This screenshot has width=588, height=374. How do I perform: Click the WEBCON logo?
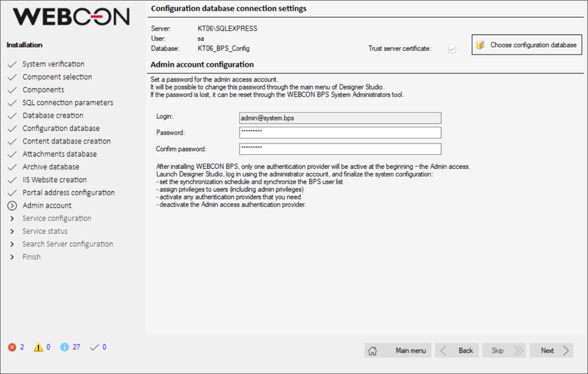71,17
